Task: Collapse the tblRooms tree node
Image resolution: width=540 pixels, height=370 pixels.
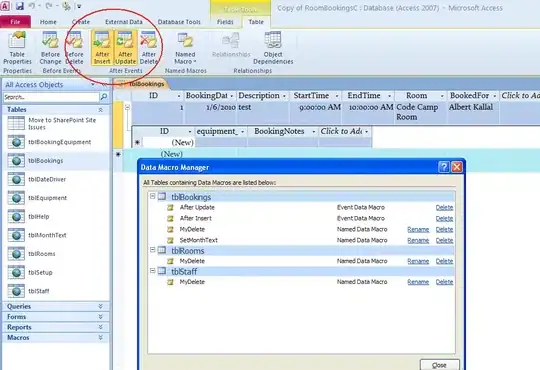Action: (x=153, y=250)
